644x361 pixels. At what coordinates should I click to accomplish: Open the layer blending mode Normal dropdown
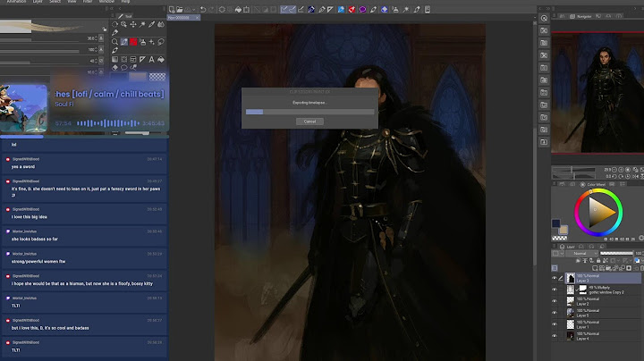pyautogui.click(x=582, y=254)
